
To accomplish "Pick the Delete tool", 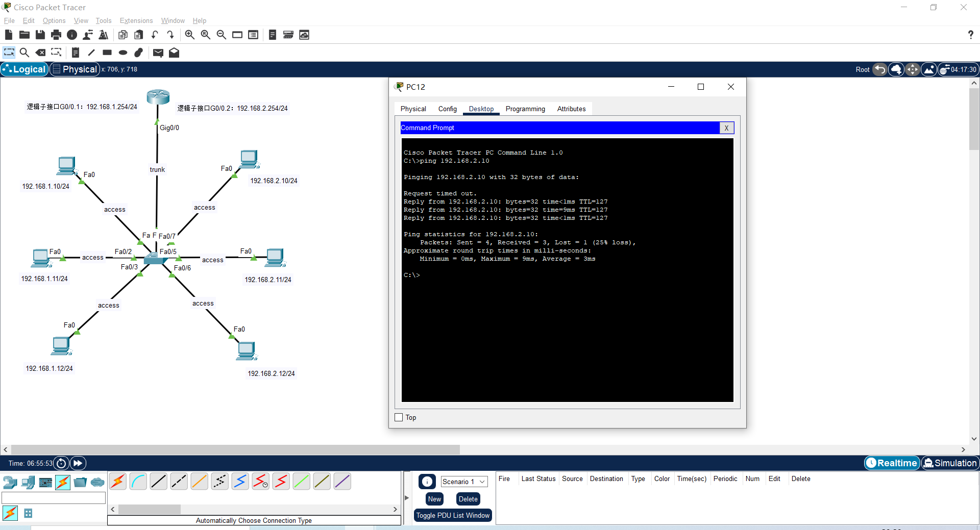I will [40, 53].
